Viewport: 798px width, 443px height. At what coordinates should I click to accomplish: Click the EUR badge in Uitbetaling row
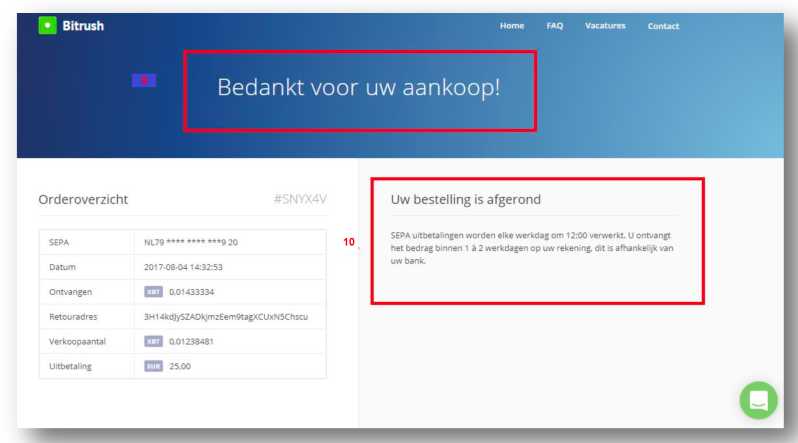coord(153,366)
